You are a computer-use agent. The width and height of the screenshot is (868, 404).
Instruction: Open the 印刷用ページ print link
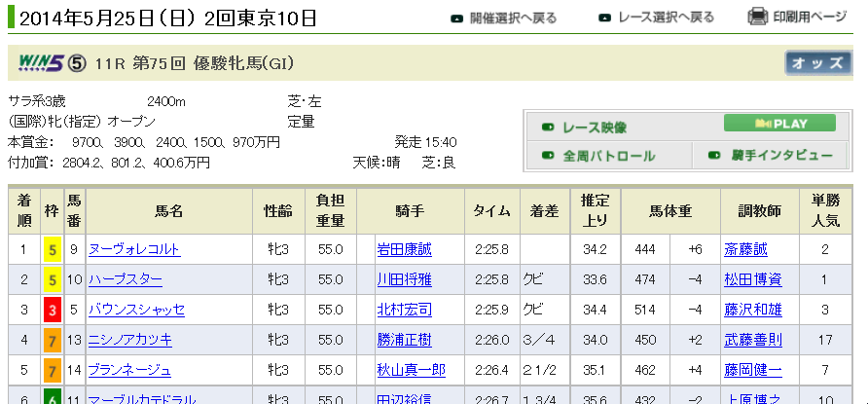pos(810,17)
